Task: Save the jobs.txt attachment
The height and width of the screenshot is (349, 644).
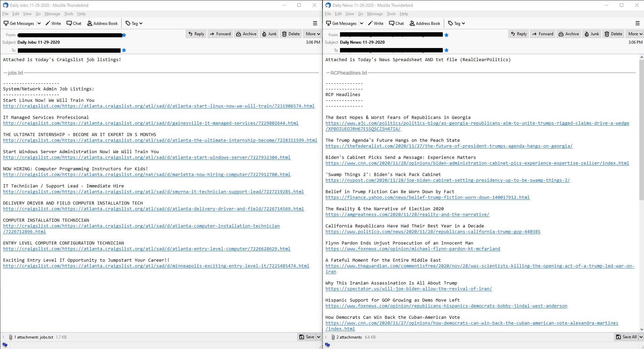Action: coord(307,337)
